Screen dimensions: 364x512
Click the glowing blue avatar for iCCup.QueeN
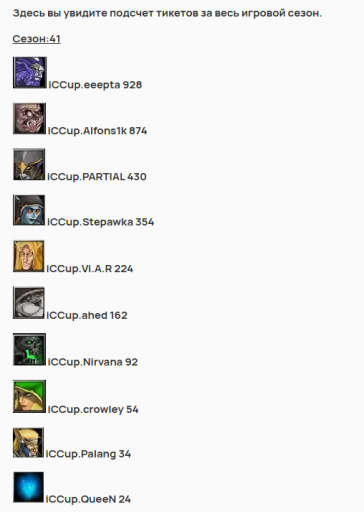pyautogui.click(x=28, y=487)
